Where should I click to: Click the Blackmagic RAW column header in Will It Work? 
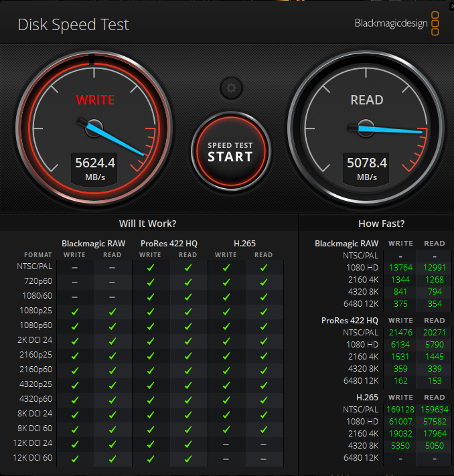(94, 244)
